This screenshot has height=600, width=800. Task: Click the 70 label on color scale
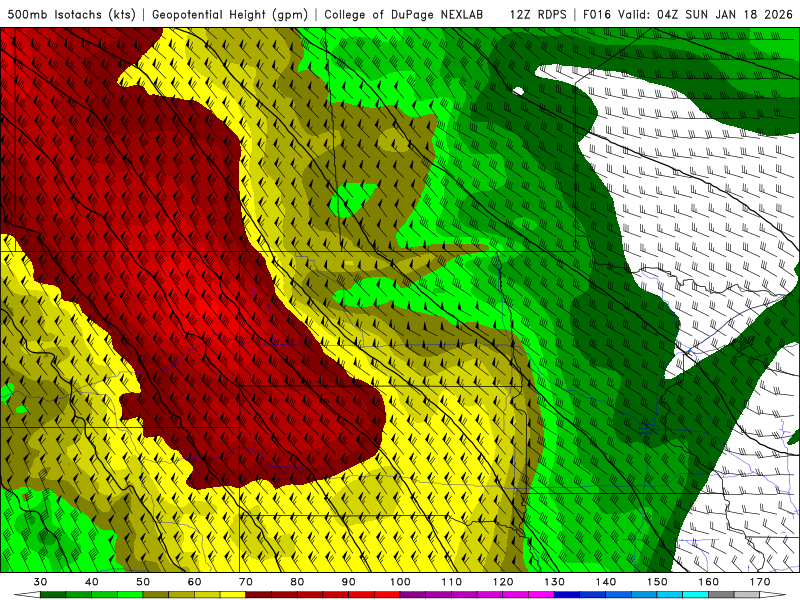tap(246, 582)
